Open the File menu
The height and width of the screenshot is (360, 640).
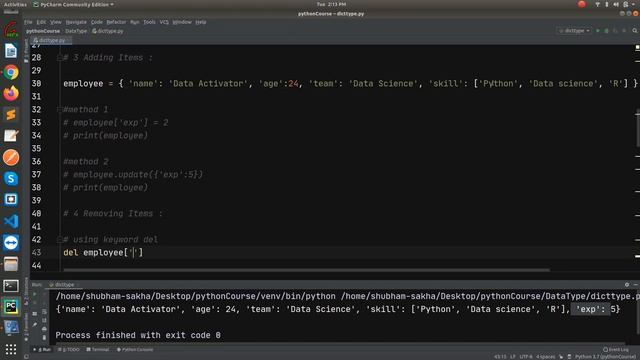tap(28, 22)
